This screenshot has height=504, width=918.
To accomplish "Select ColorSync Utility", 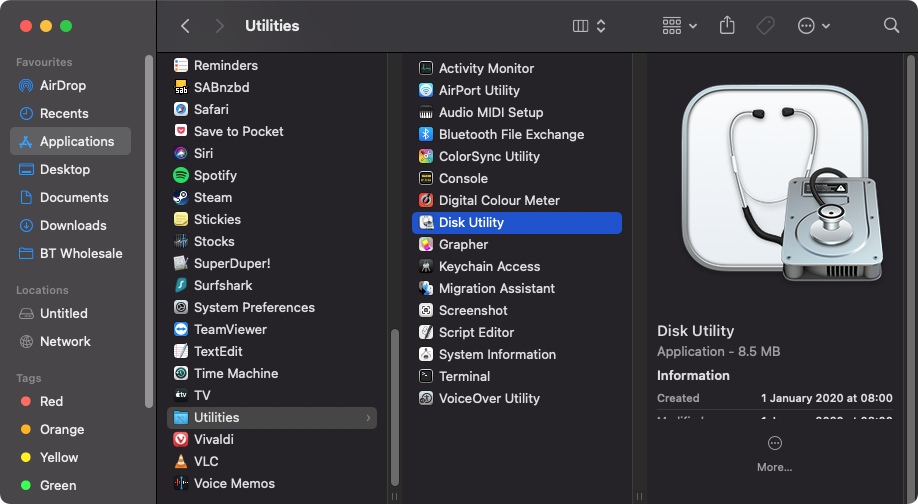I will point(517,156).
